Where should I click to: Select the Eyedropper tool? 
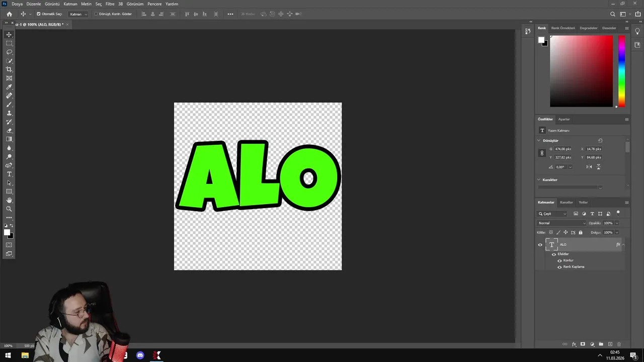click(9, 87)
